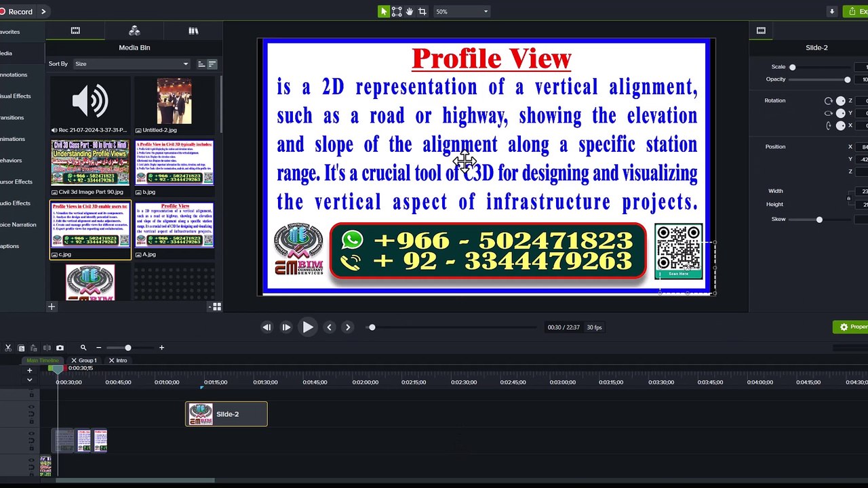Lock the track containing Slide-2
Image resolution: width=868 pixels, height=488 pixels.
tap(31, 420)
